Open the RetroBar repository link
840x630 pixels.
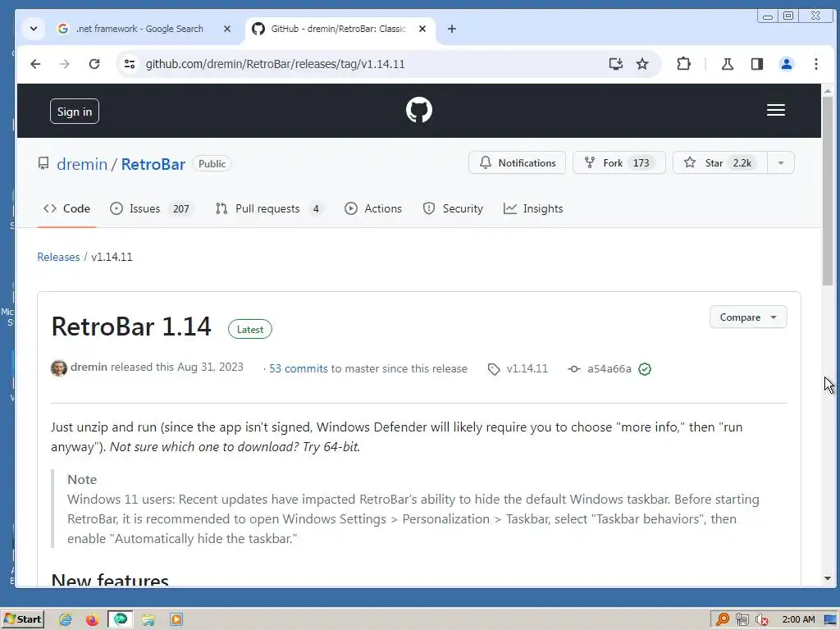coord(153,164)
